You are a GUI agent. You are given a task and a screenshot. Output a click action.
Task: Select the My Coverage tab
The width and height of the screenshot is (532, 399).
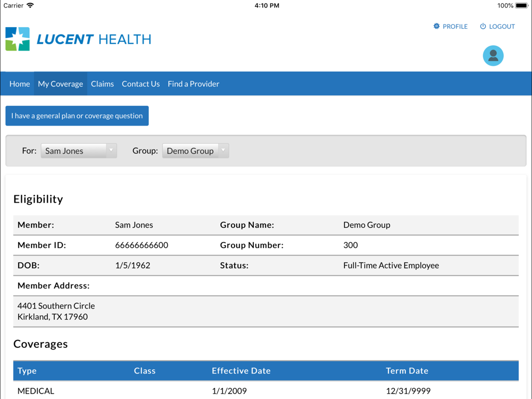[61, 84]
